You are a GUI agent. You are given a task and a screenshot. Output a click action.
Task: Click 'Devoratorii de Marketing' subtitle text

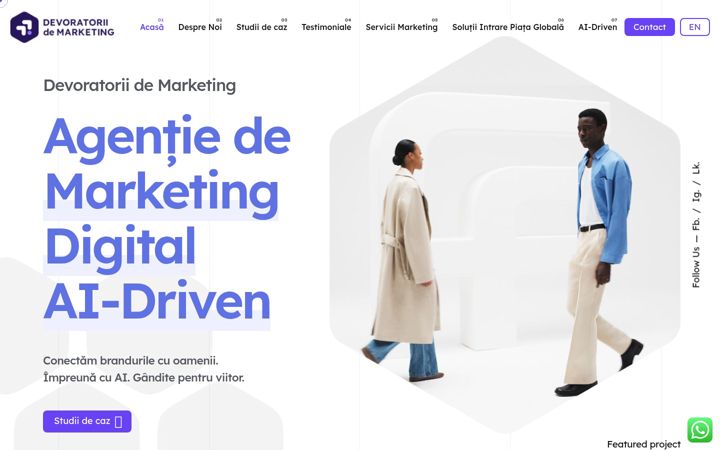point(140,85)
